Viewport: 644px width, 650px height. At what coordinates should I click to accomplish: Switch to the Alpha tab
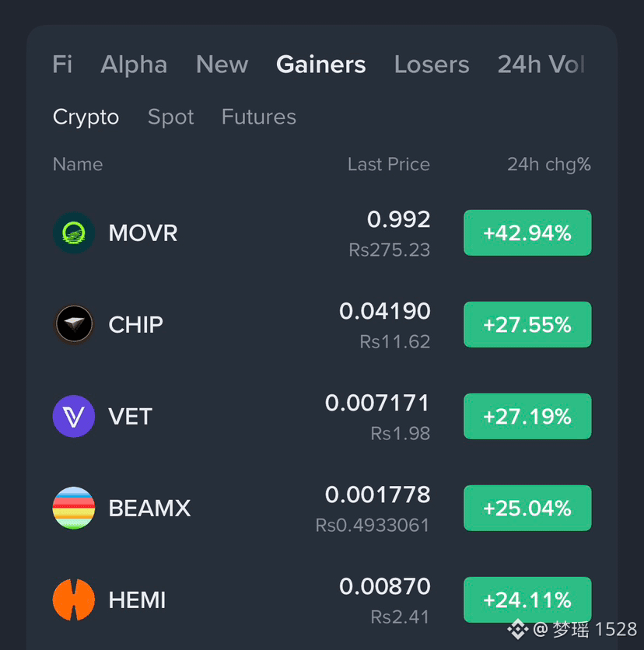pyautogui.click(x=134, y=65)
